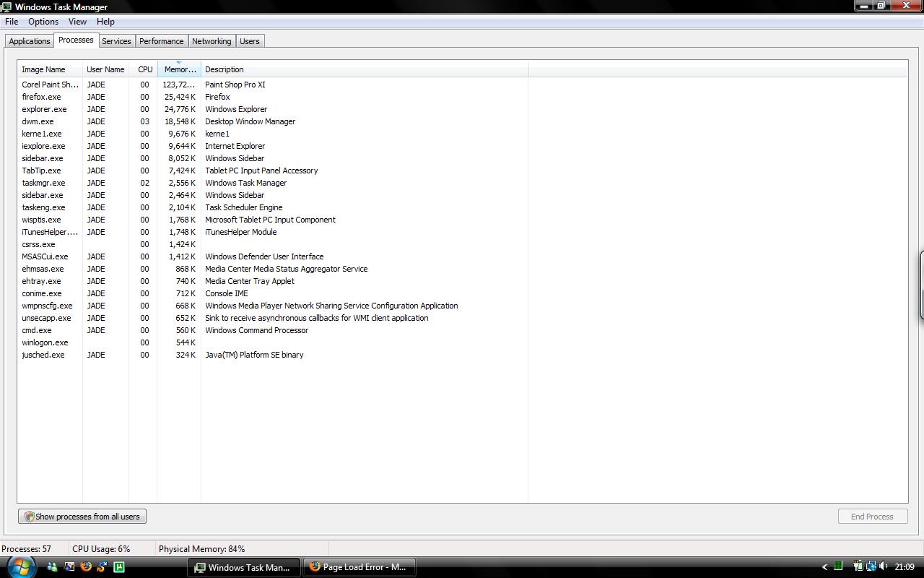The image size is (924, 578).
Task: Go to the Performance tab
Action: pyautogui.click(x=162, y=41)
